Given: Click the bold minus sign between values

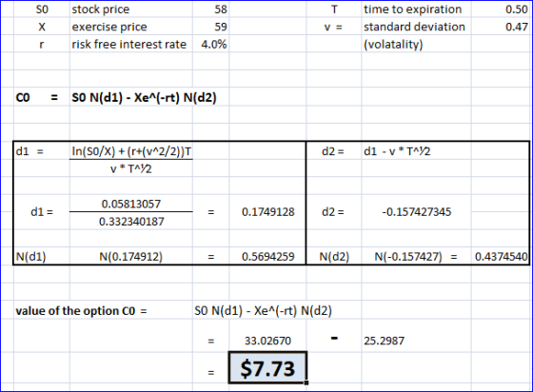Looking at the screenshot, I should click(334, 338).
